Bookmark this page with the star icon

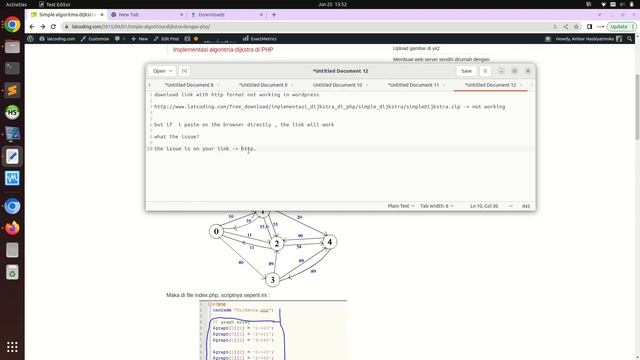(x=576, y=27)
